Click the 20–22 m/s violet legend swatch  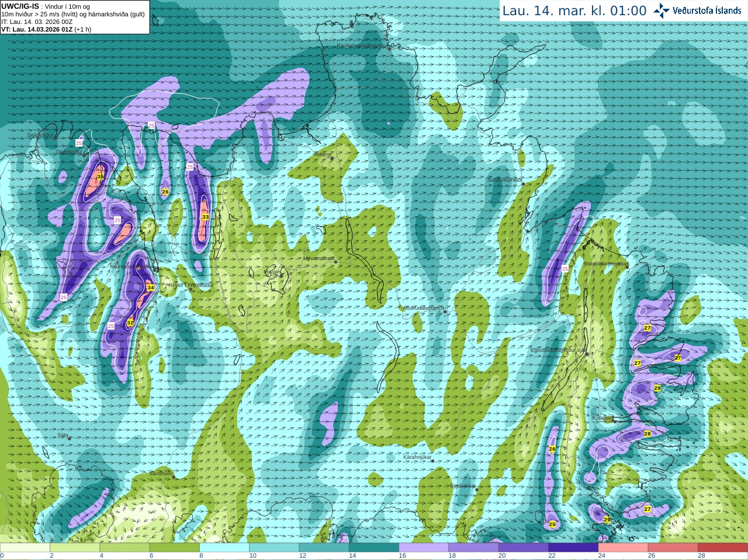[524, 547]
